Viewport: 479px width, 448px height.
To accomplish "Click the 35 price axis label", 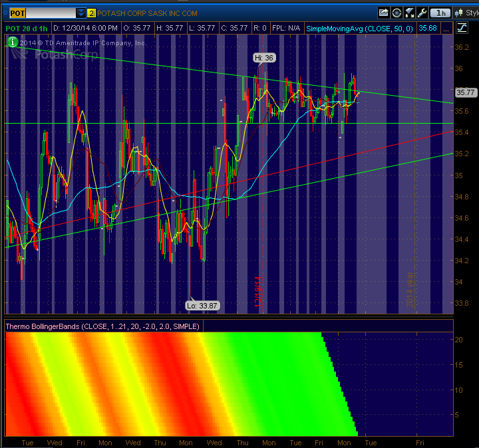I will [x=458, y=175].
